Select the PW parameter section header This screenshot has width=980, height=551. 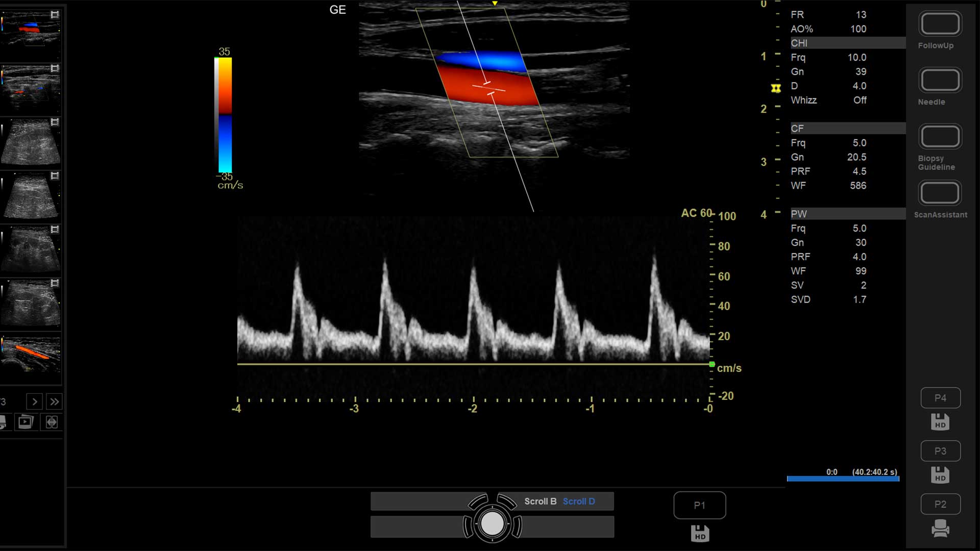point(848,214)
